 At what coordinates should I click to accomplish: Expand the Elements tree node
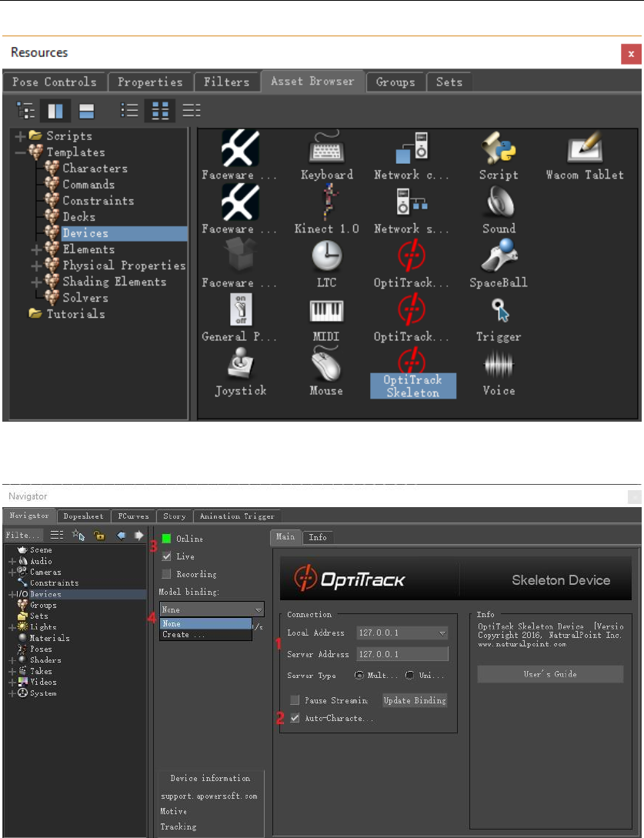pyautogui.click(x=36, y=249)
